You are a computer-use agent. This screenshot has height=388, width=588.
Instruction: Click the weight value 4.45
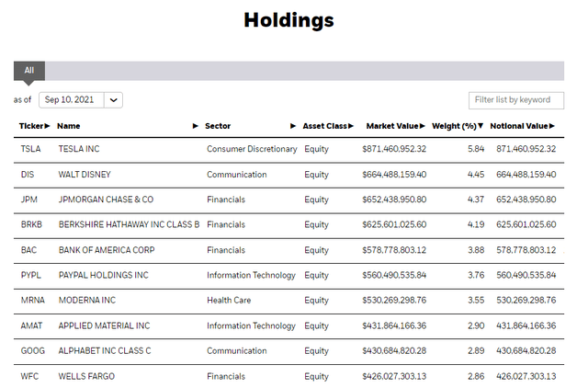(476, 175)
